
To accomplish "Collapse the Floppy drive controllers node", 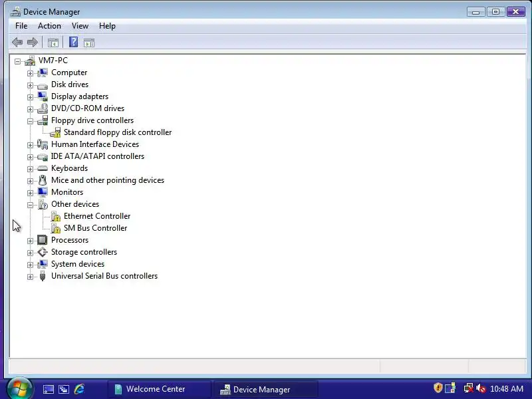I will pos(30,121).
